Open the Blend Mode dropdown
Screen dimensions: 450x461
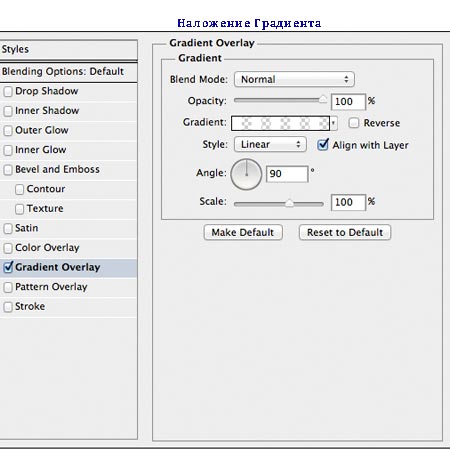(x=294, y=79)
